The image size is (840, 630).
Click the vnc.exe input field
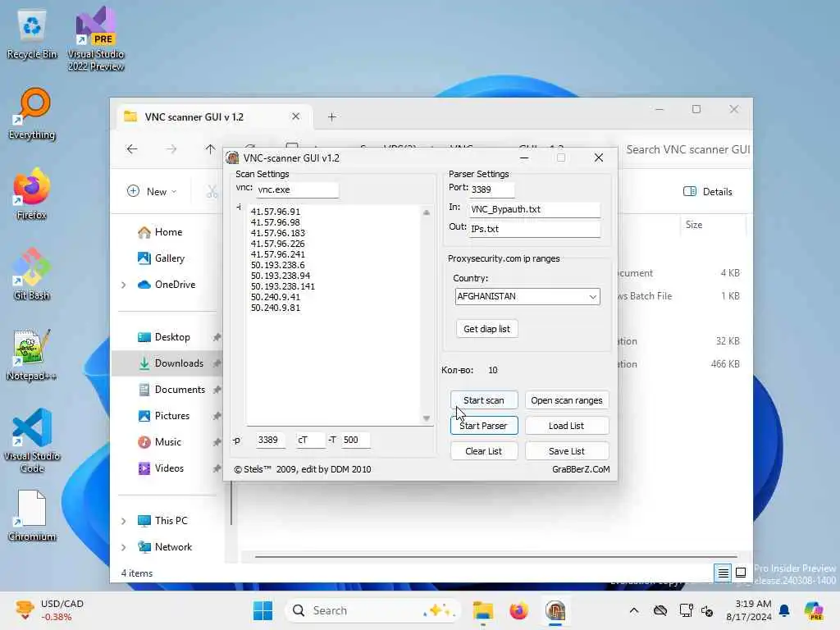point(297,189)
